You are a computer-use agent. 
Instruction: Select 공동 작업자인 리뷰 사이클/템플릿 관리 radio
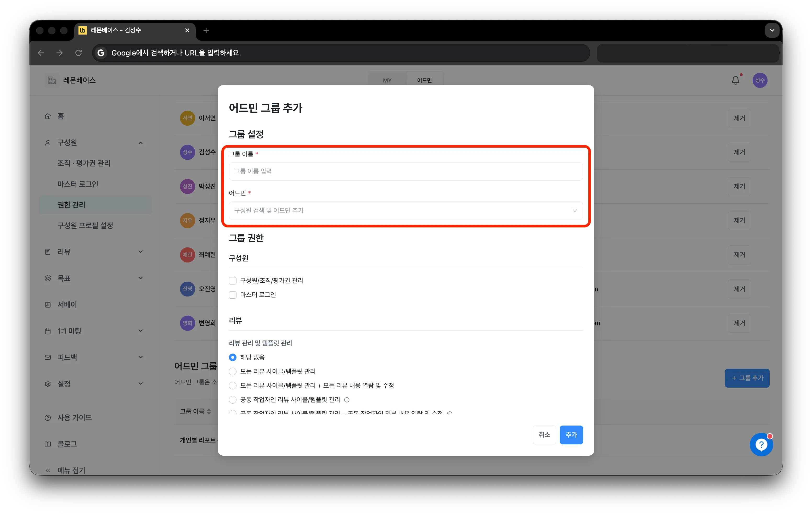click(x=233, y=400)
